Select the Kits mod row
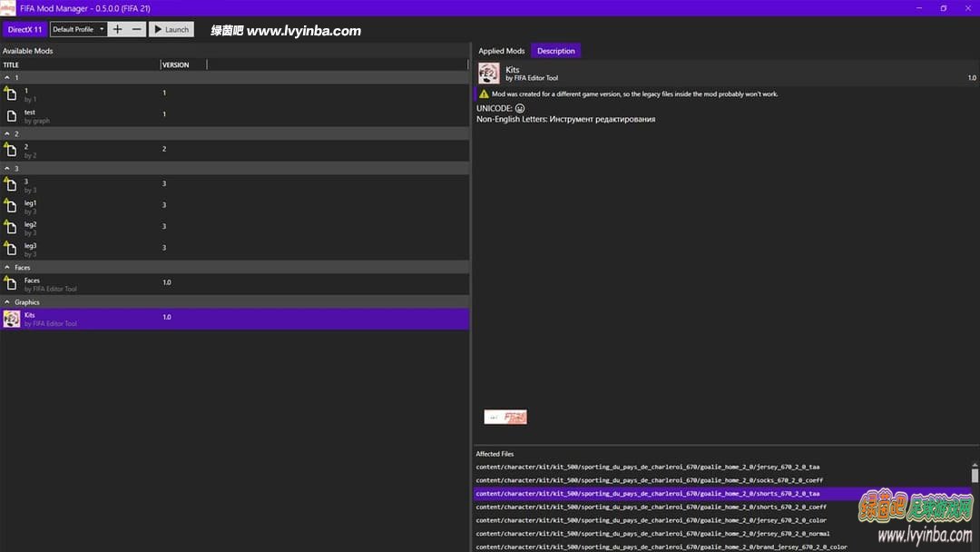Screen dimensions: 980x552 click(234, 319)
